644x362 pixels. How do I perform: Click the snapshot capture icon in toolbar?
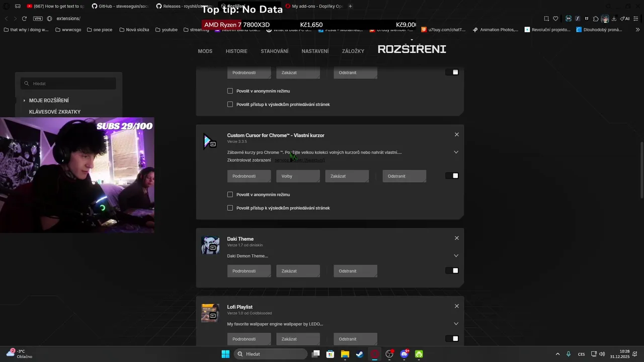point(546,19)
